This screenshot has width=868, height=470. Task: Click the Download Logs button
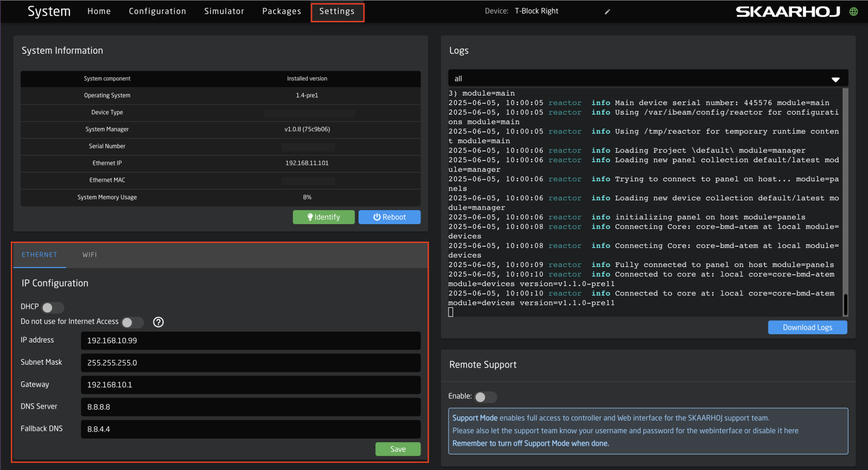[808, 327]
